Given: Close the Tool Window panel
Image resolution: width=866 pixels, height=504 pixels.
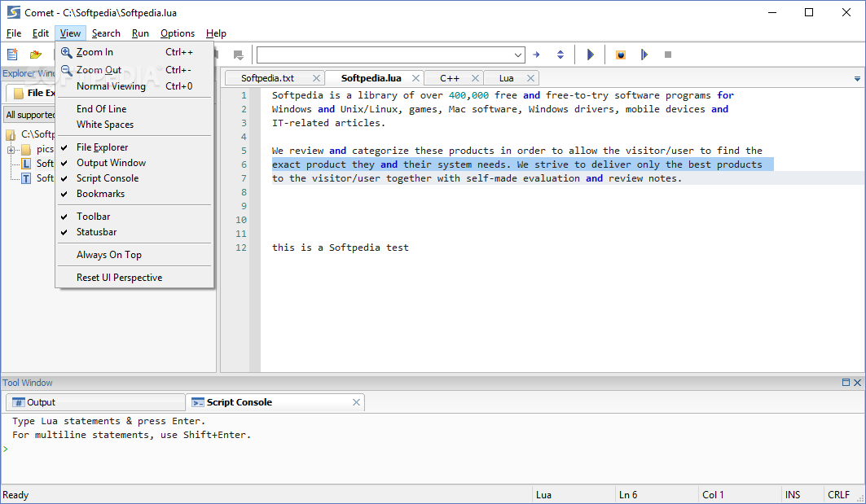Looking at the screenshot, I should tap(857, 383).
